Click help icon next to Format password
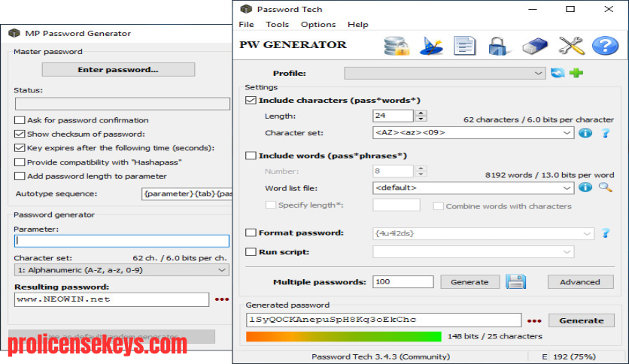 (x=606, y=233)
